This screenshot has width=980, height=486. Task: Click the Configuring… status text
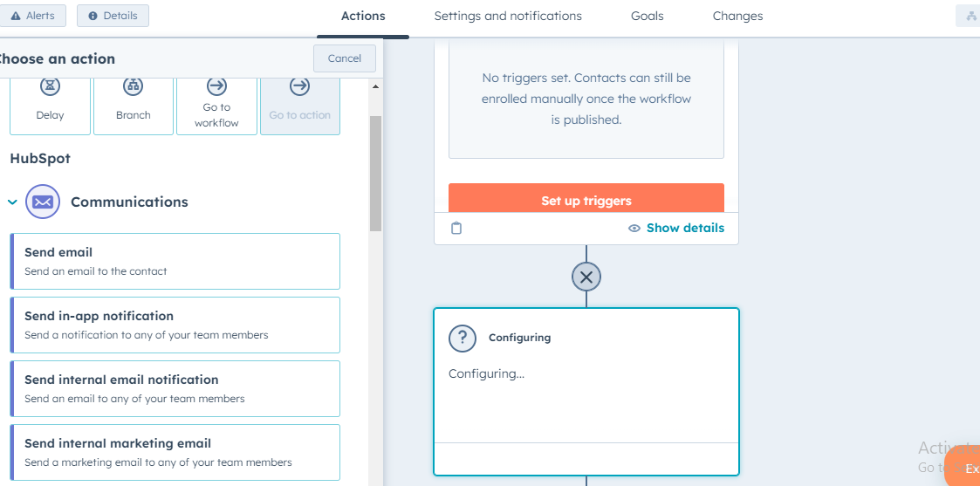486,373
